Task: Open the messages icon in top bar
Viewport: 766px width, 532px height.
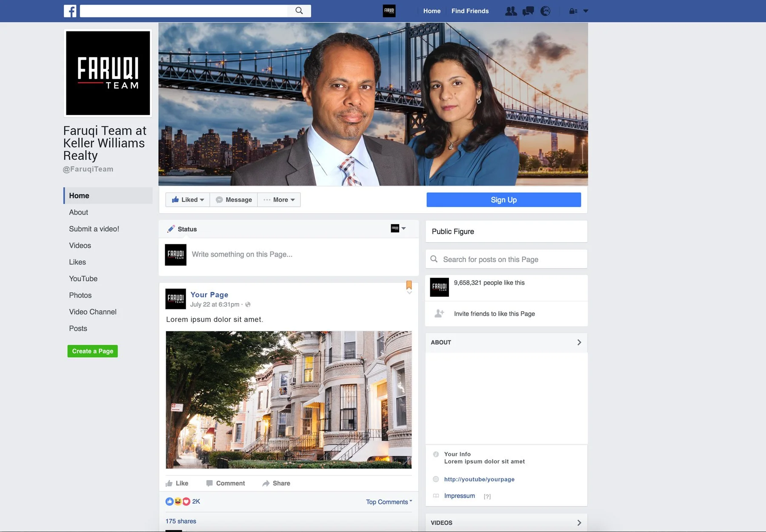Action: coord(528,11)
